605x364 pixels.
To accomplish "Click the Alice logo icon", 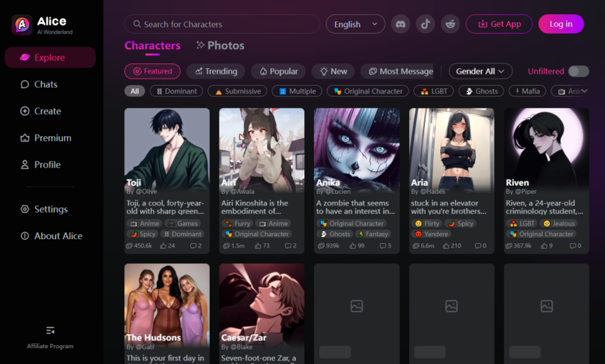I will tap(21, 25).
